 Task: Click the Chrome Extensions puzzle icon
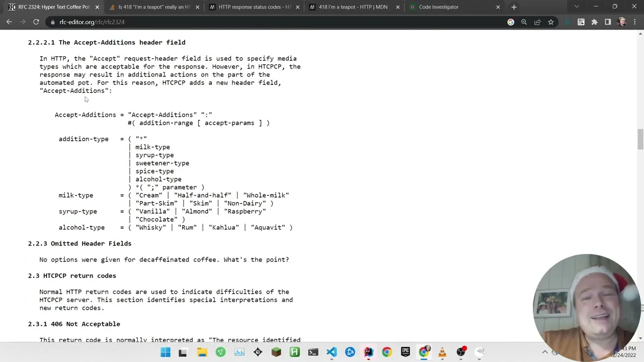click(594, 22)
